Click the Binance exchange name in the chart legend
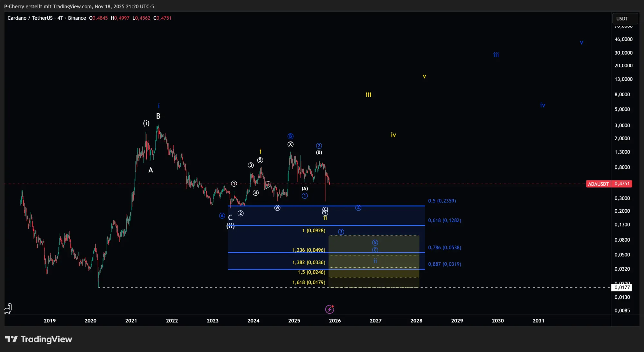The height and width of the screenshot is (352, 644). (x=77, y=18)
